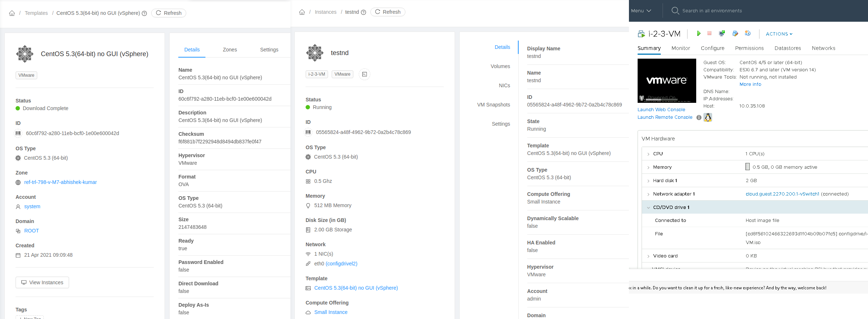The height and width of the screenshot is (319, 868).
Task: Expand the Memory hardware row
Action: 648,167
